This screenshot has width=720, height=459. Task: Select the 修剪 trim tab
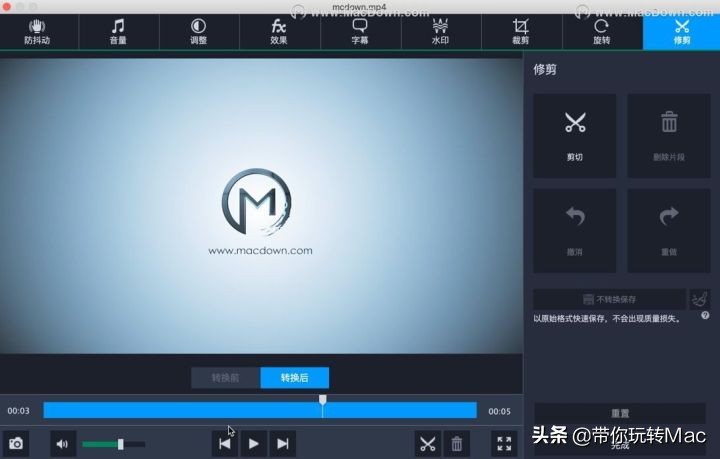tap(682, 32)
